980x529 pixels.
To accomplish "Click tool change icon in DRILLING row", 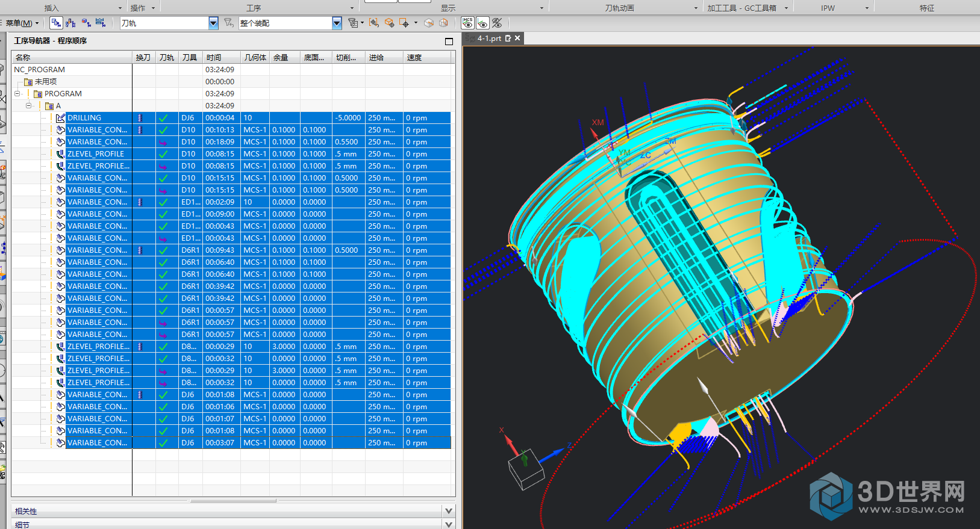I will pos(140,118).
